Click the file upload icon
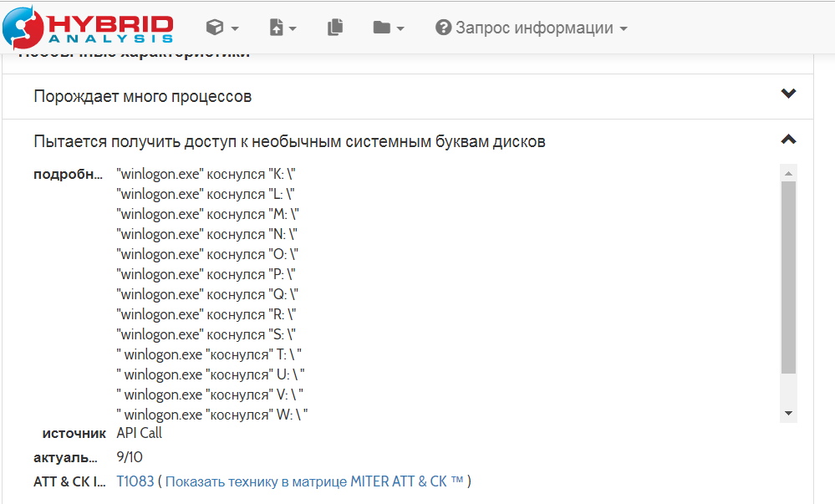835x504 pixels. click(x=277, y=28)
